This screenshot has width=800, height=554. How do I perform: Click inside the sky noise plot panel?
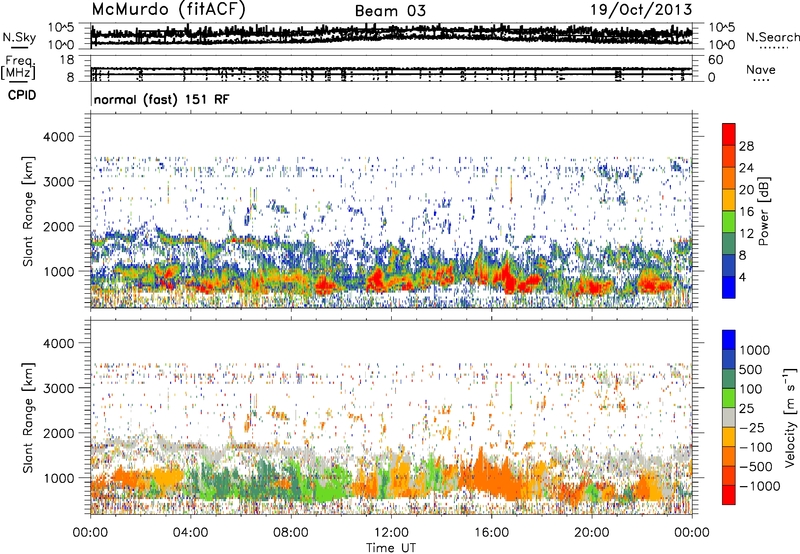tap(391, 36)
